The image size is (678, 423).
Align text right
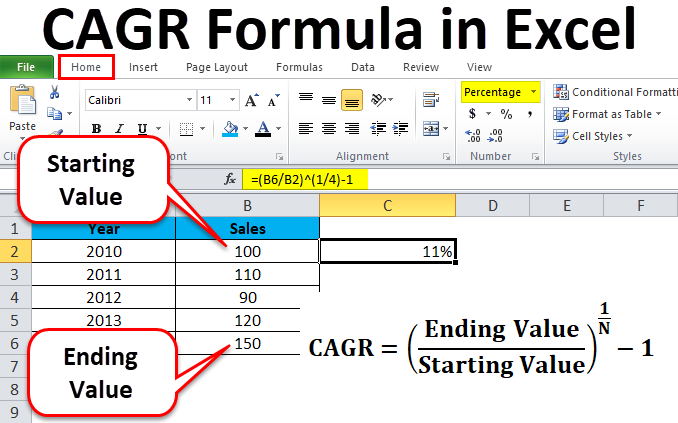pyautogui.click(x=352, y=128)
